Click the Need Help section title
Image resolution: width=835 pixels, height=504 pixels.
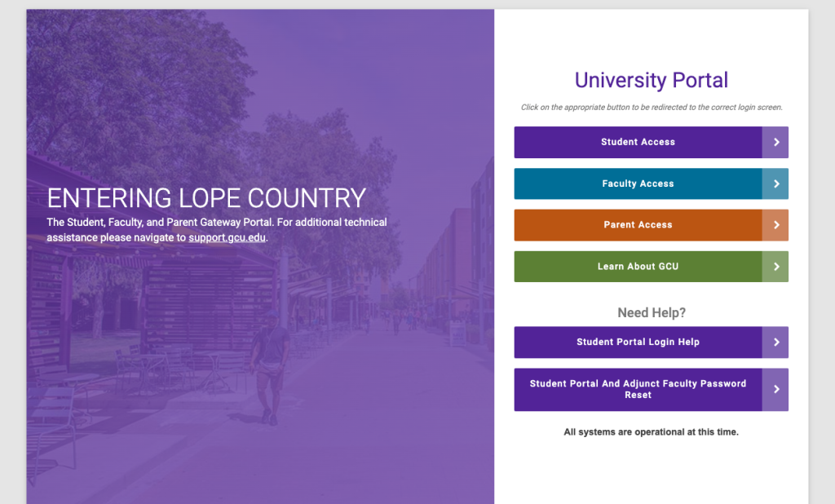pos(650,312)
